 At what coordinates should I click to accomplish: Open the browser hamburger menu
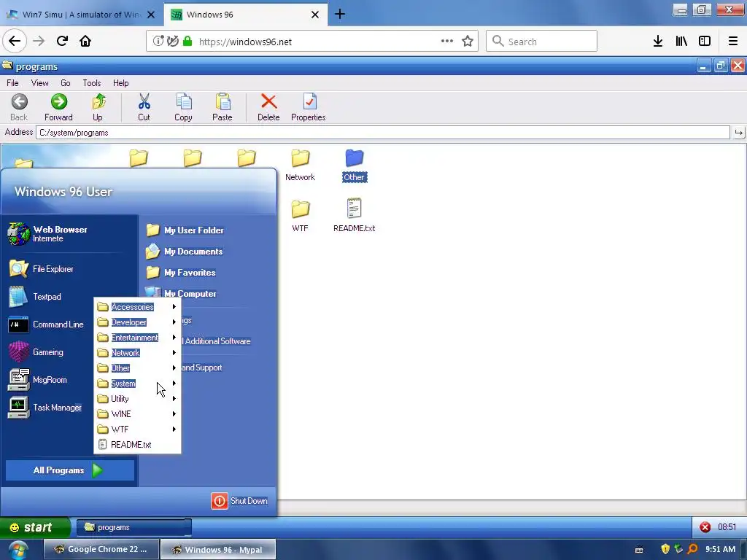point(732,42)
